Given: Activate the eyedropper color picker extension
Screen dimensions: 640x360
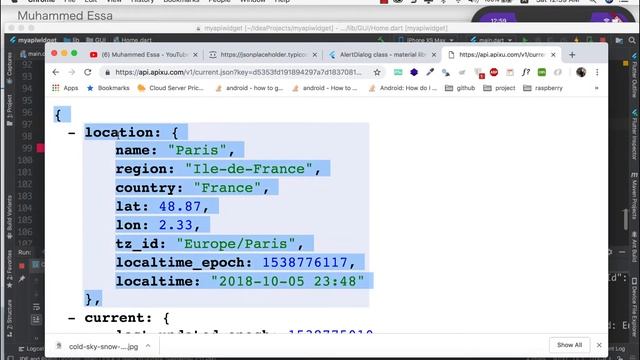Looking at the screenshot, I should click(x=430, y=72).
